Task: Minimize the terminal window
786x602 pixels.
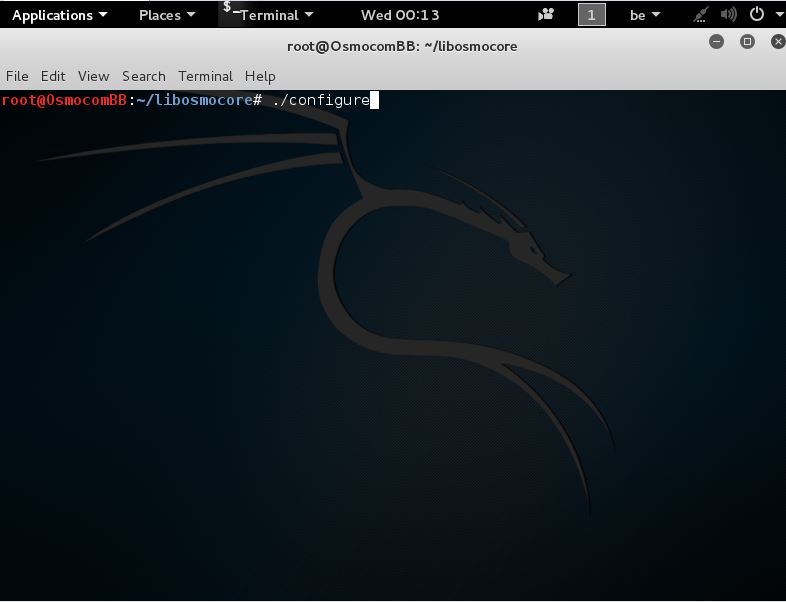Action: click(716, 42)
